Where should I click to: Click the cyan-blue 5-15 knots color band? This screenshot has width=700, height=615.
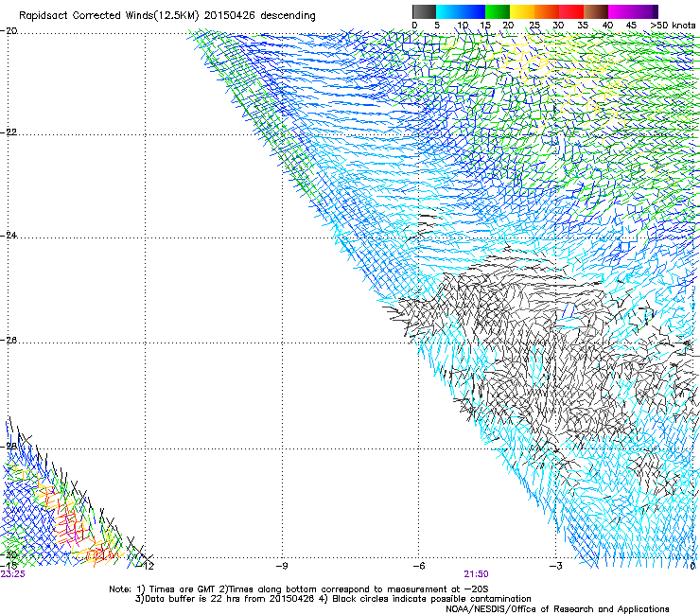pos(461,11)
